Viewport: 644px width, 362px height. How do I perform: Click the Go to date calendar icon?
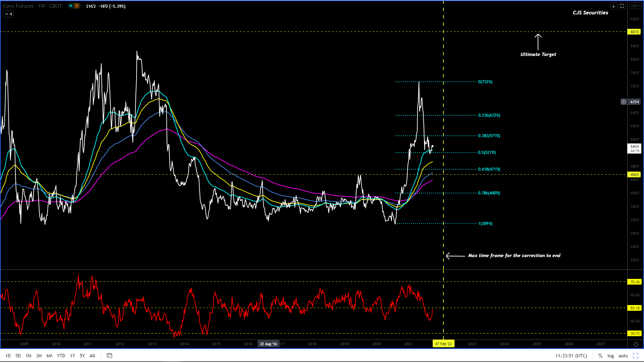point(109,356)
